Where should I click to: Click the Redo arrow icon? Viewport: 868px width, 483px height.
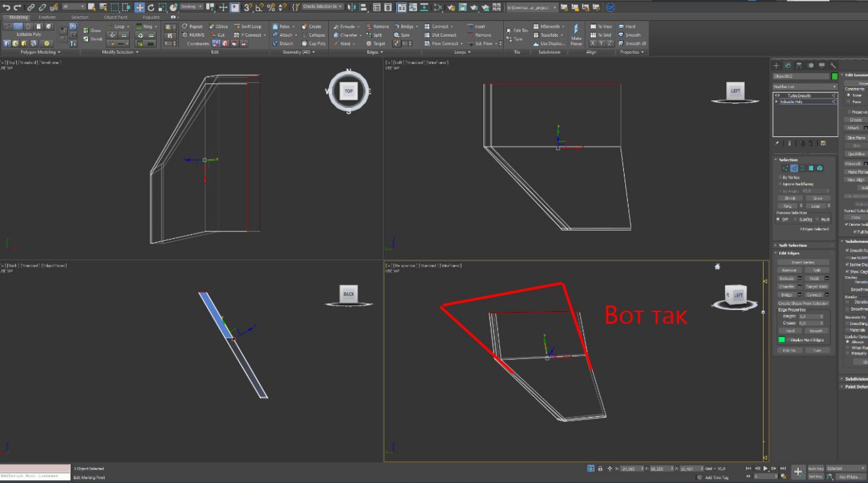coord(17,7)
